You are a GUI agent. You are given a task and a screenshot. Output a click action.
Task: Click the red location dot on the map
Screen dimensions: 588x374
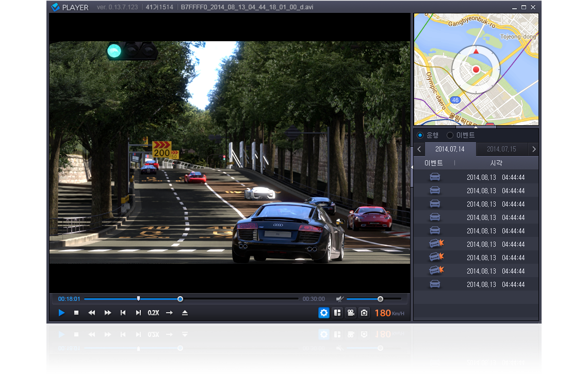[476, 69]
